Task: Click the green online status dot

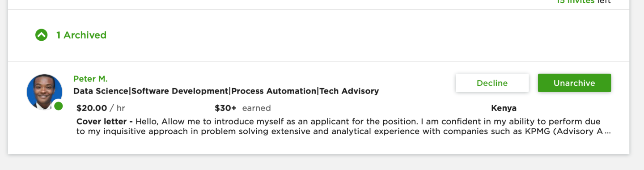Action: pyautogui.click(x=58, y=106)
